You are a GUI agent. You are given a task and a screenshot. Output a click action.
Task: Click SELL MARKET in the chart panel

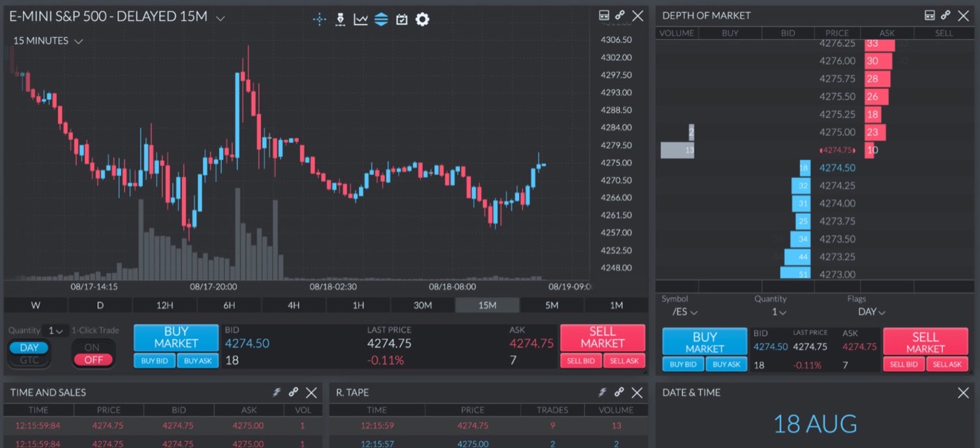[602, 337]
